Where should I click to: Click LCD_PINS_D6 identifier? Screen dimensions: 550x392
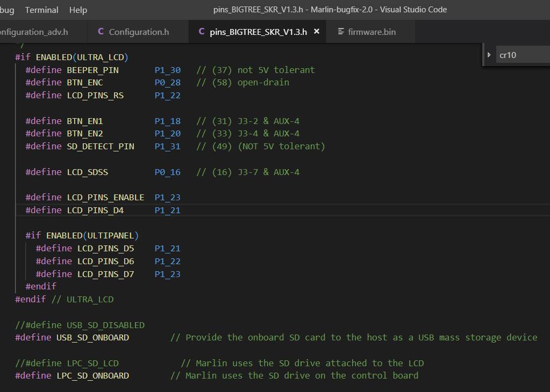[x=105, y=262]
